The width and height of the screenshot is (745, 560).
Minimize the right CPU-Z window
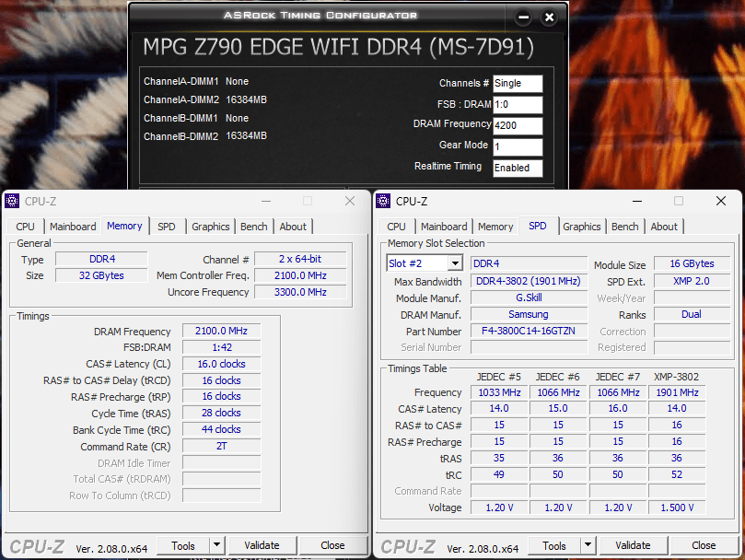coord(637,201)
